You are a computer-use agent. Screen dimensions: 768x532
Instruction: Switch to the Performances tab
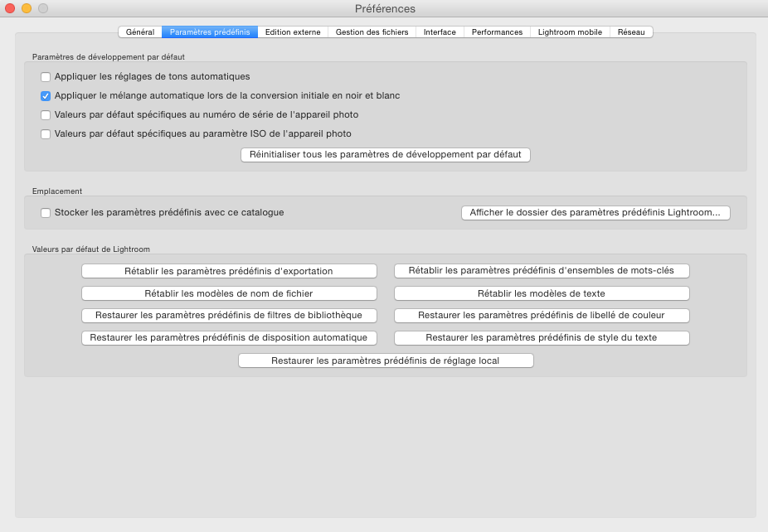coord(497,31)
